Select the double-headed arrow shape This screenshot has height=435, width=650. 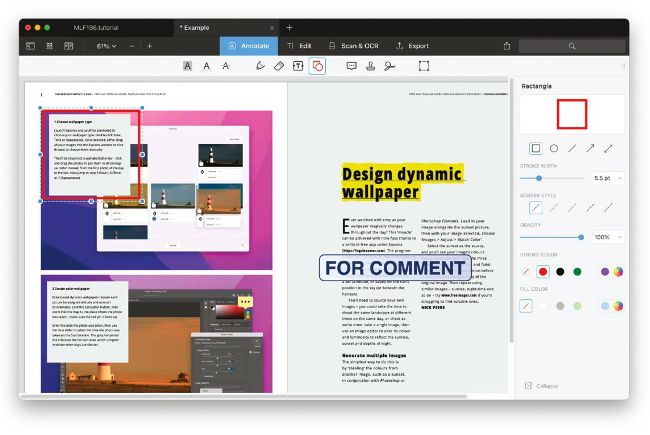(x=609, y=148)
